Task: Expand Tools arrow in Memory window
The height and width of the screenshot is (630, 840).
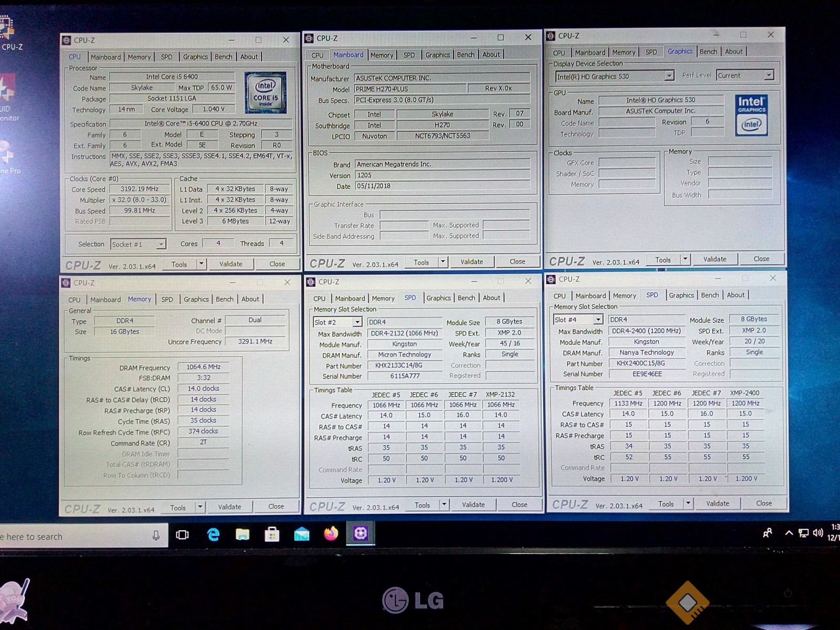Action: coord(200,507)
